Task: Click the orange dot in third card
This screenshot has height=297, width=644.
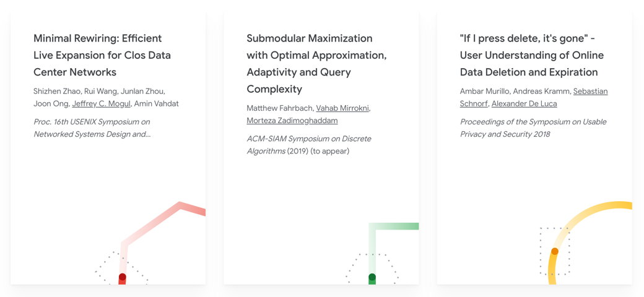Action: pos(555,251)
